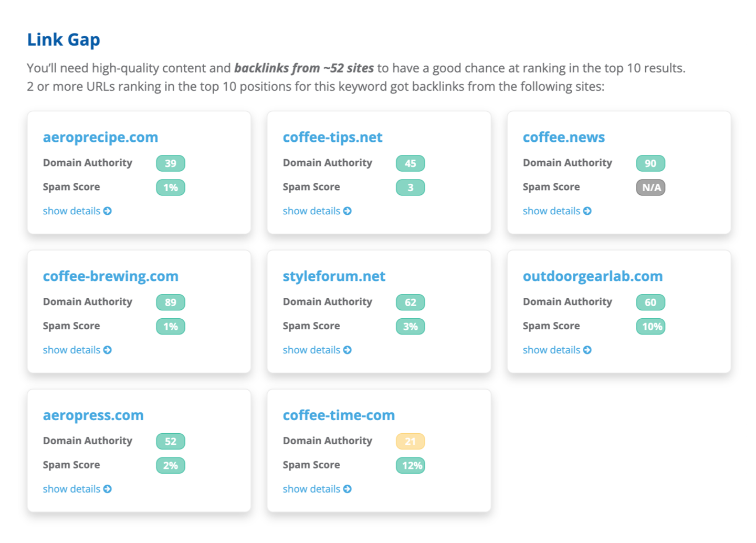This screenshot has width=756, height=543.
Task: Open the styleforum.net domain link
Action: coord(334,277)
